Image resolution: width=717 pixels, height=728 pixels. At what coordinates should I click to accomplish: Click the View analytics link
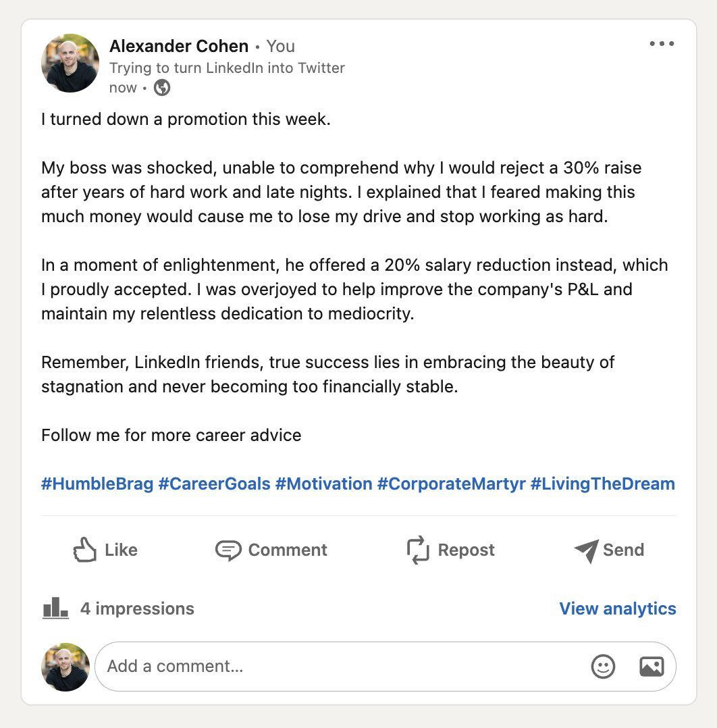(x=617, y=608)
